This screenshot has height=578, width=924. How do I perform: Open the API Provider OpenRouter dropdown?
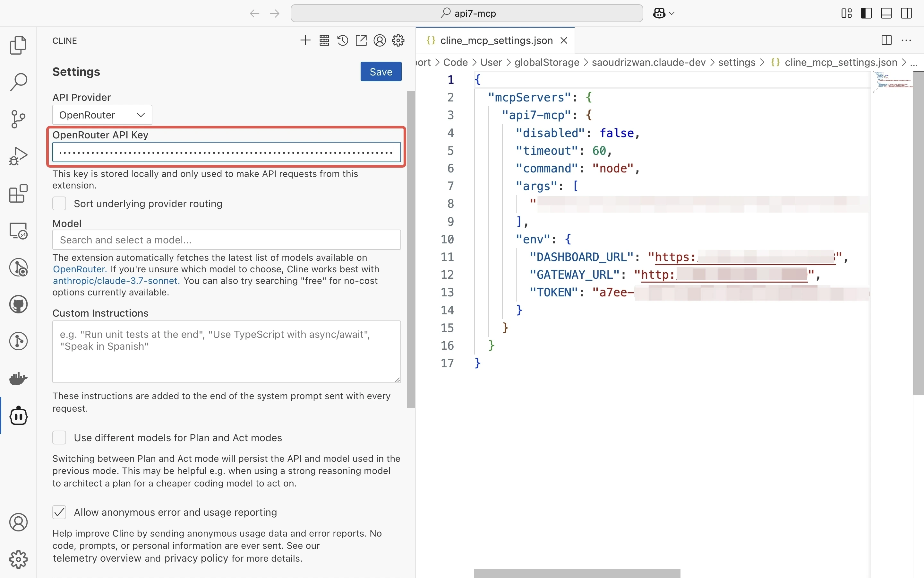coord(102,115)
